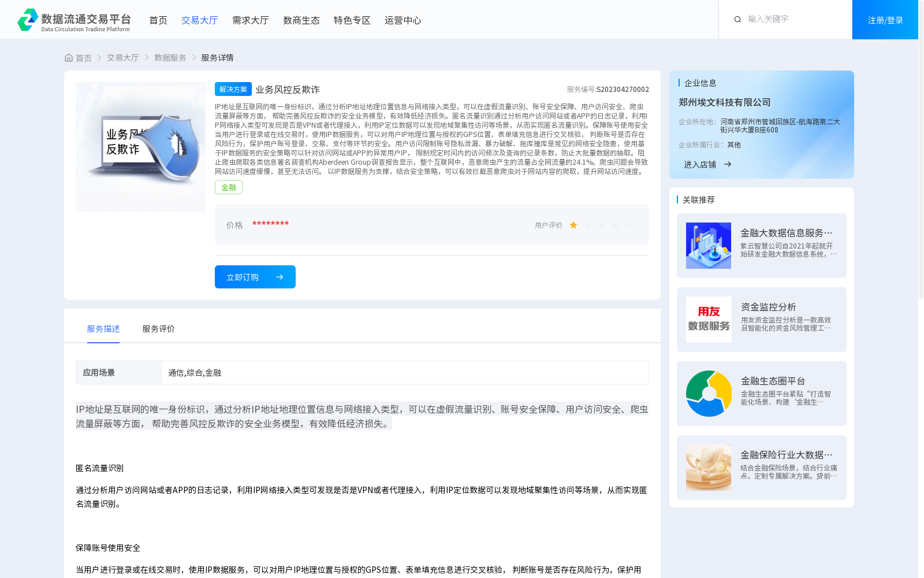Click the search magnifier icon
Image resolution: width=924 pixels, height=578 pixels.
tap(737, 19)
